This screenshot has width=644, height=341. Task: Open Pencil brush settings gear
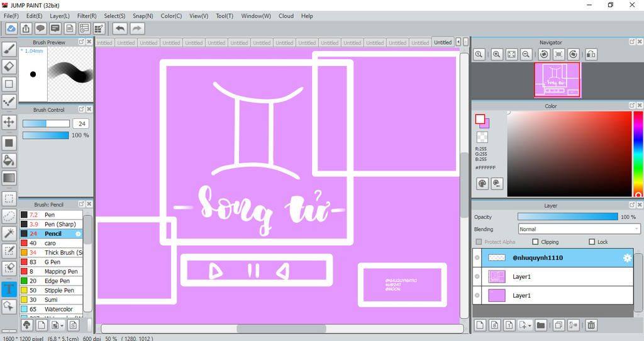pyautogui.click(x=78, y=234)
